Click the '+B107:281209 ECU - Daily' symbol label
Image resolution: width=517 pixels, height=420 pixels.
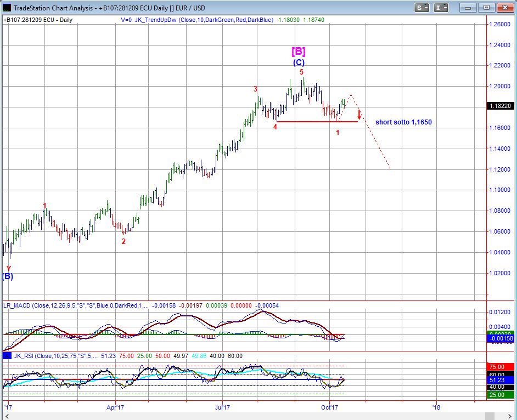coord(38,20)
